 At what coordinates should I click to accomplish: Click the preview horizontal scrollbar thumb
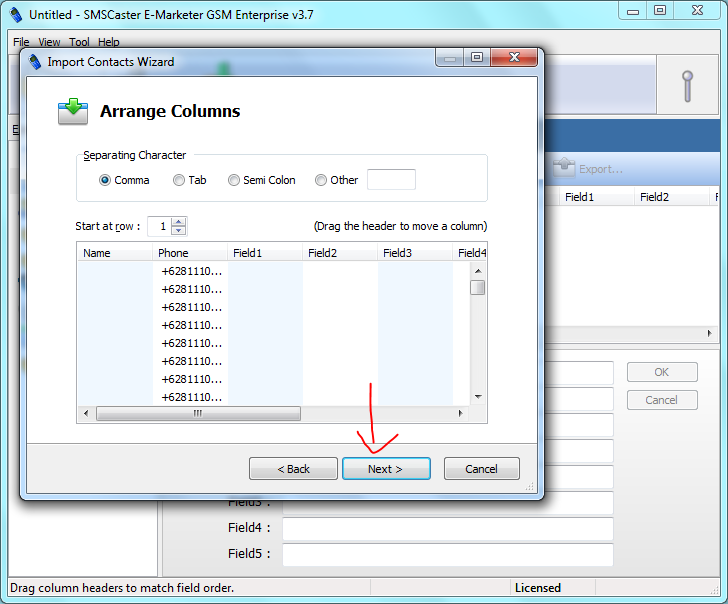pyautogui.click(x=198, y=413)
